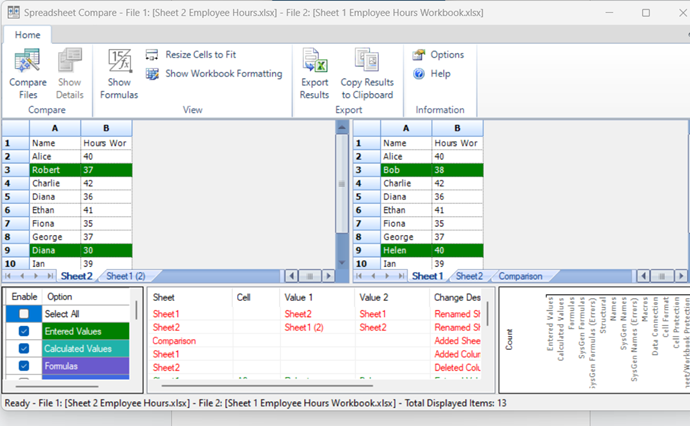Click the vertical scroll up arrow of left grid
The height and width of the screenshot is (426, 690).
point(342,128)
